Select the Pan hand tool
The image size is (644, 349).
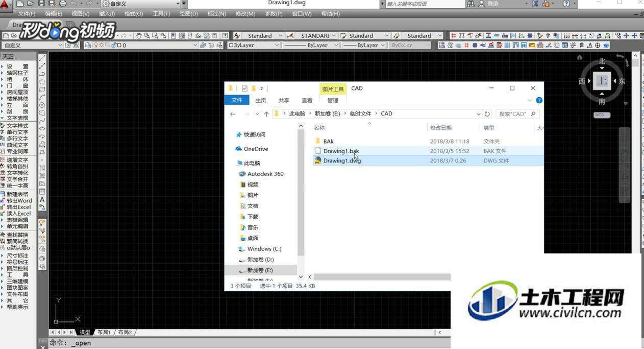click(x=139, y=36)
